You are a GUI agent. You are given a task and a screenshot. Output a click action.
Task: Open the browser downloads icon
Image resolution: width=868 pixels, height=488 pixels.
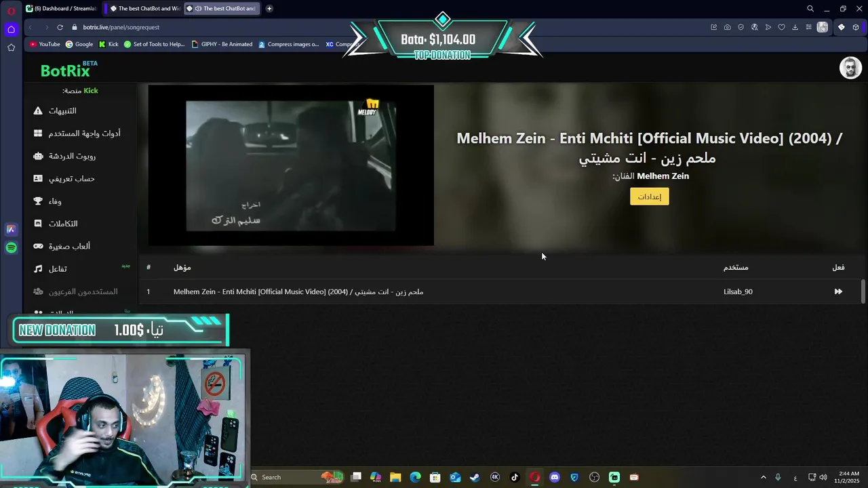click(795, 27)
